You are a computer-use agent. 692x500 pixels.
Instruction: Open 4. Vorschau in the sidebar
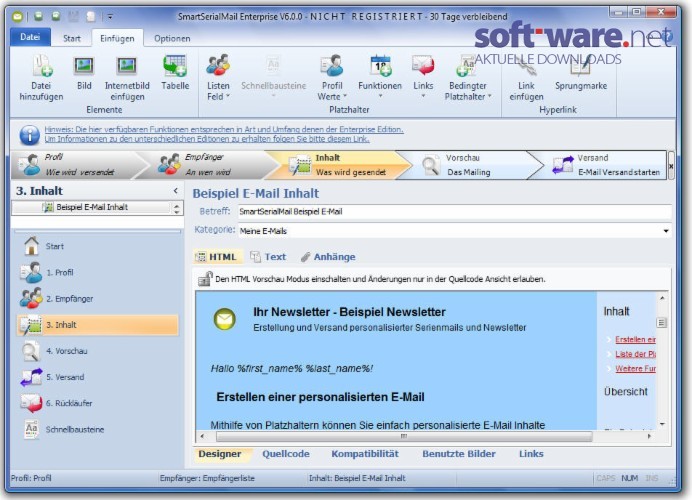point(98,351)
